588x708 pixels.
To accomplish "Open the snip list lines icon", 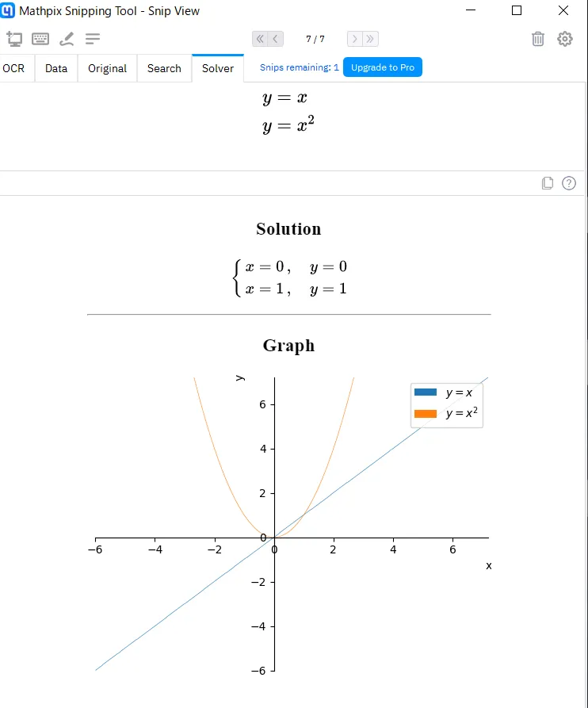I will coord(93,39).
